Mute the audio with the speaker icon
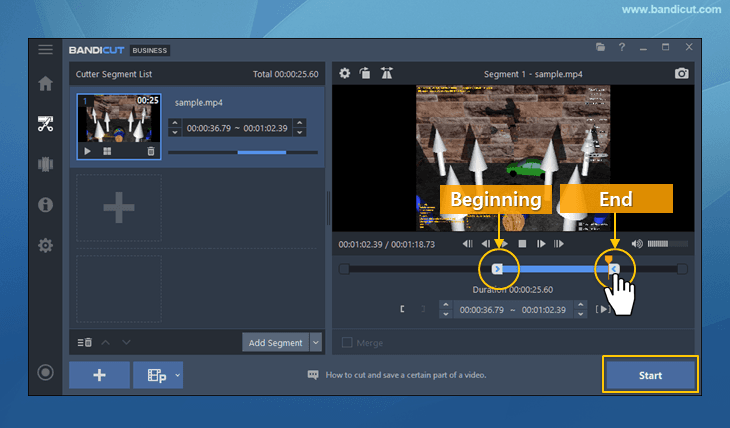730x428 pixels. click(x=637, y=244)
